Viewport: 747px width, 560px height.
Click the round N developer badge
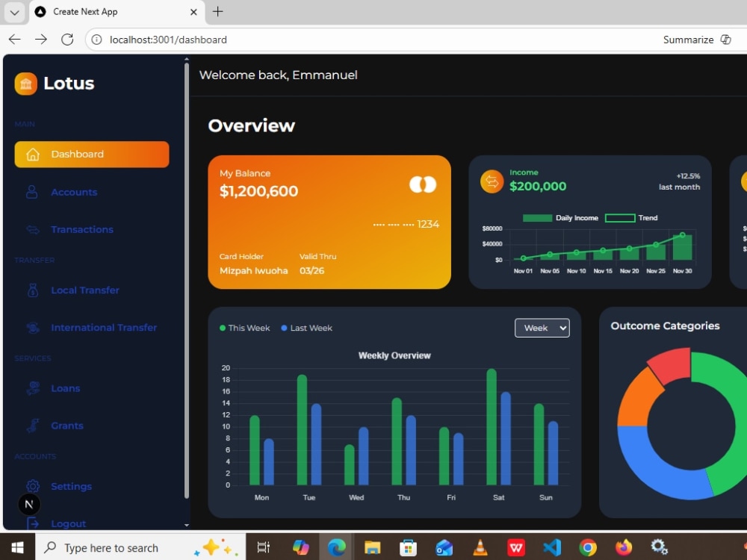coord(29,504)
